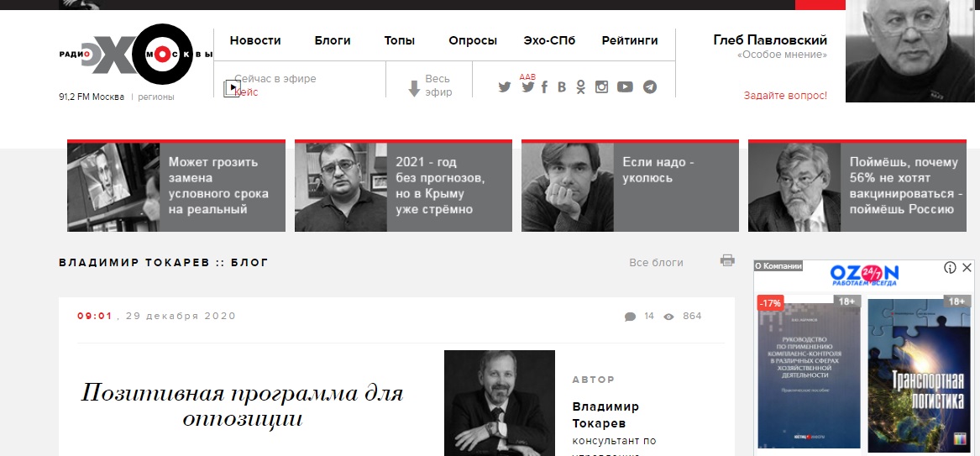Screen dimensions: 980x456
Task: Open the Блоги menu item
Action: (x=333, y=40)
